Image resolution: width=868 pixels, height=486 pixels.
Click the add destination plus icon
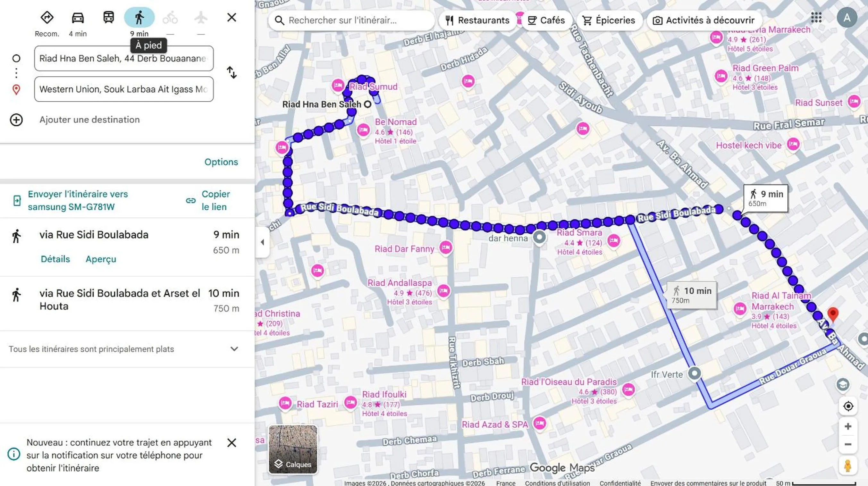tap(16, 120)
